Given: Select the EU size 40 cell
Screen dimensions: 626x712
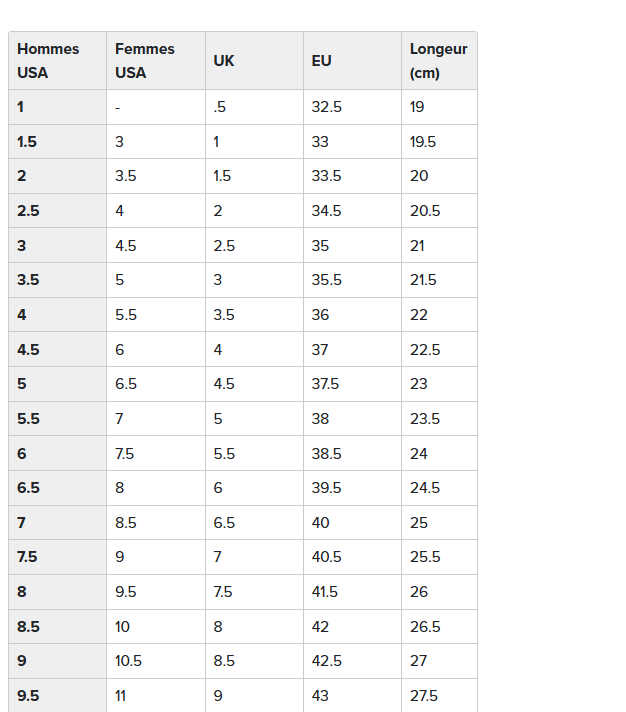Looking at the screenshot, I should pos(321,523).
